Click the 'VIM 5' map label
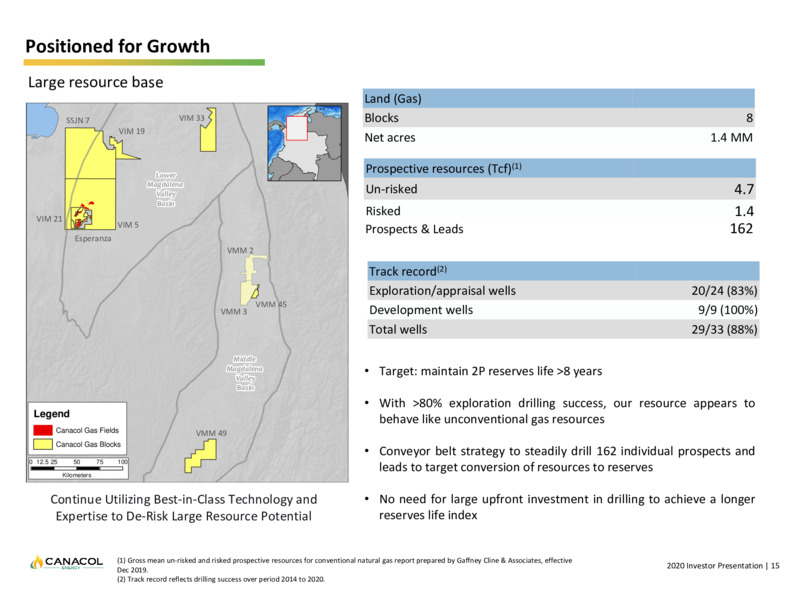Viewport: 800px width, 600px height. [x=128, y=224]
